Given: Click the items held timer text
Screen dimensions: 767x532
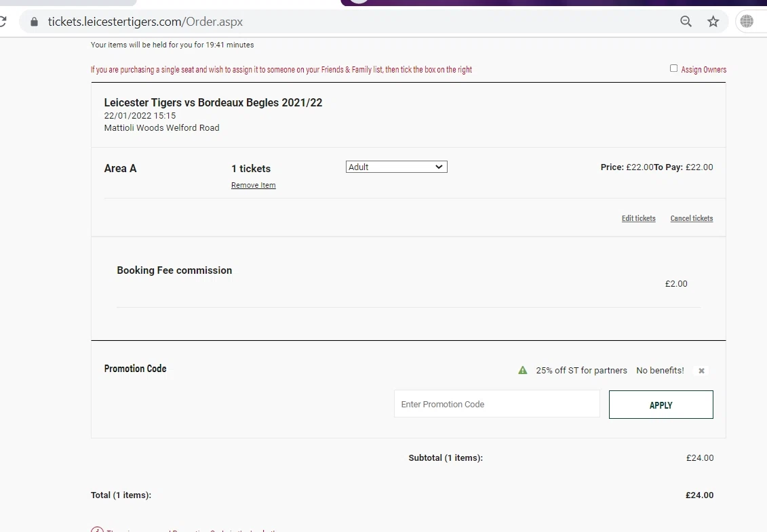Looking at the screenshot, I should 172,45.
